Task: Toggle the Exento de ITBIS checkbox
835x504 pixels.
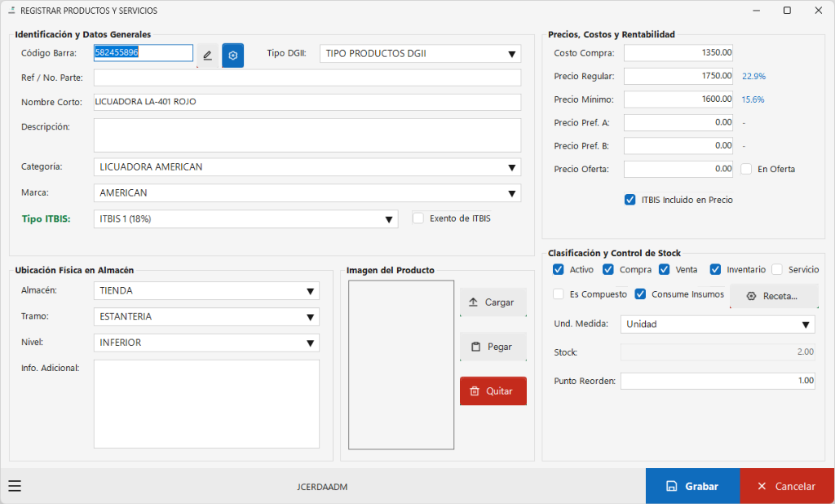Action: point(418,219)
